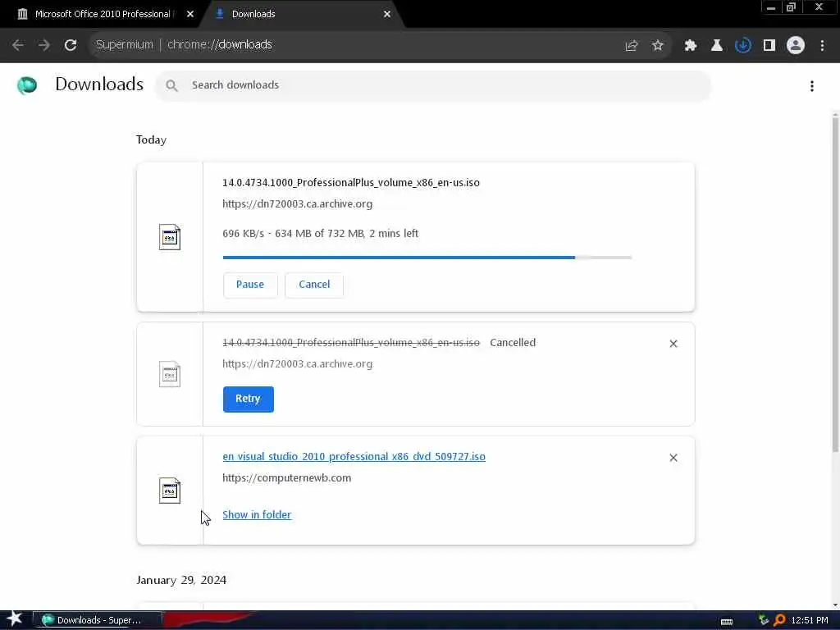840x630 pixels.
Task: Click file icon of Visual Studio ISO
Action: click(169, 491)
